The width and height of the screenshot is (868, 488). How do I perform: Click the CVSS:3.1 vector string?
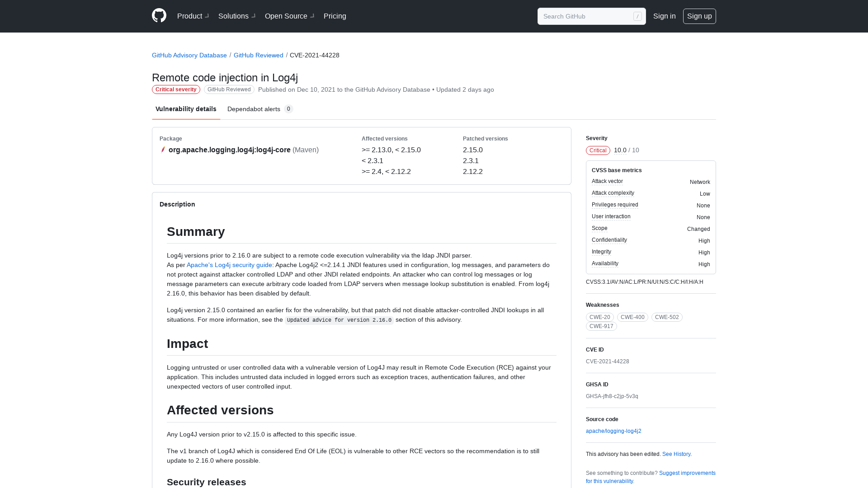[x=645, y=282]
